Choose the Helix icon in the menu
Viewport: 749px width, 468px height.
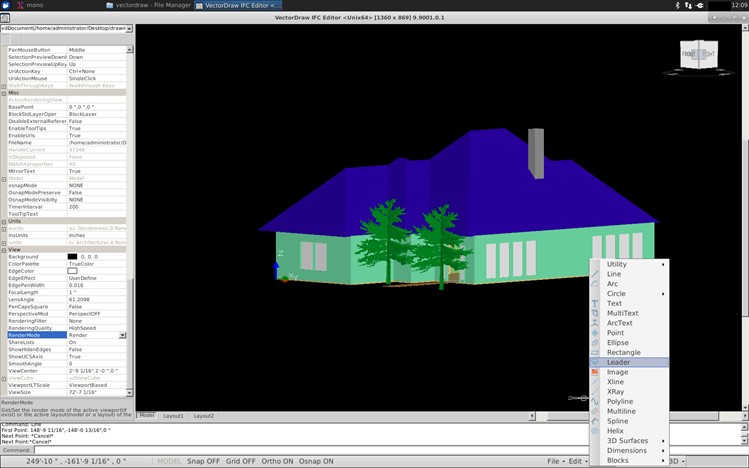(595, 431)
